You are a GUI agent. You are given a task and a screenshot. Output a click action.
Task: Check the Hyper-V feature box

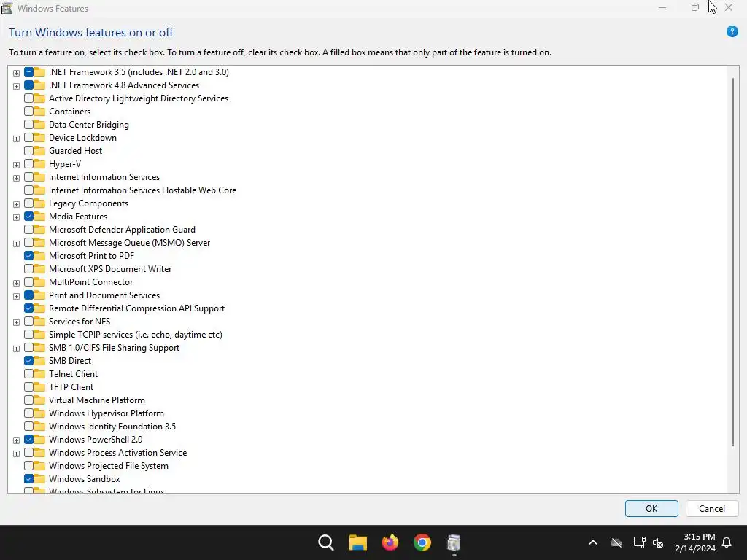tap(28, 164)
